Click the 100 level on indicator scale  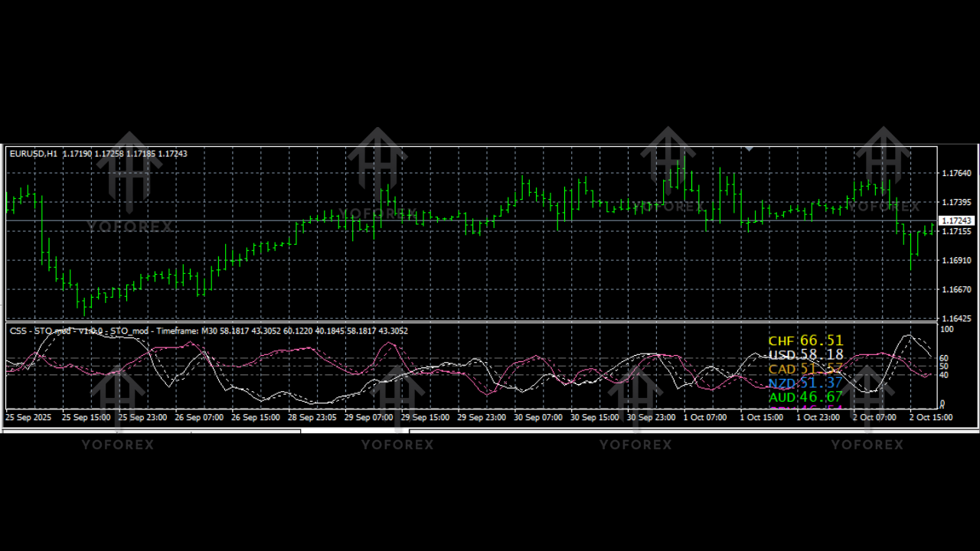click(944, 330)
